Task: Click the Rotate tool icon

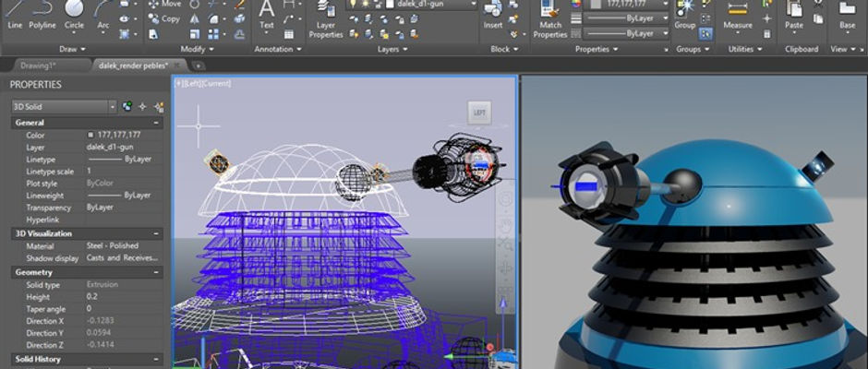Action: 195,4
